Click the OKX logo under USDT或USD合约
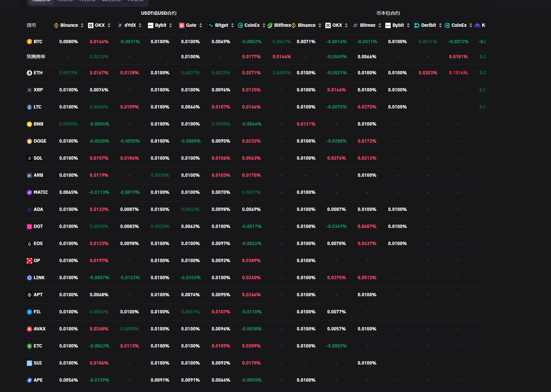Viewport: 551px width, 392px height. [91, 25]
